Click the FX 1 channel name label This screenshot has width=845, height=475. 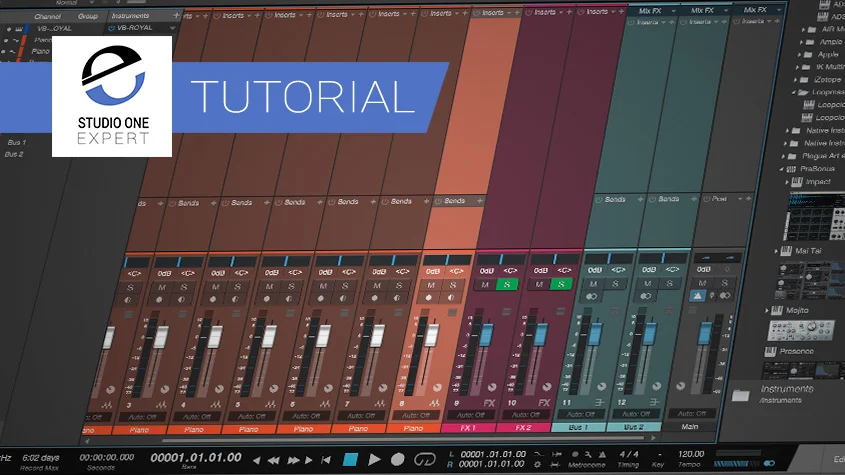(x=468, y=428)
